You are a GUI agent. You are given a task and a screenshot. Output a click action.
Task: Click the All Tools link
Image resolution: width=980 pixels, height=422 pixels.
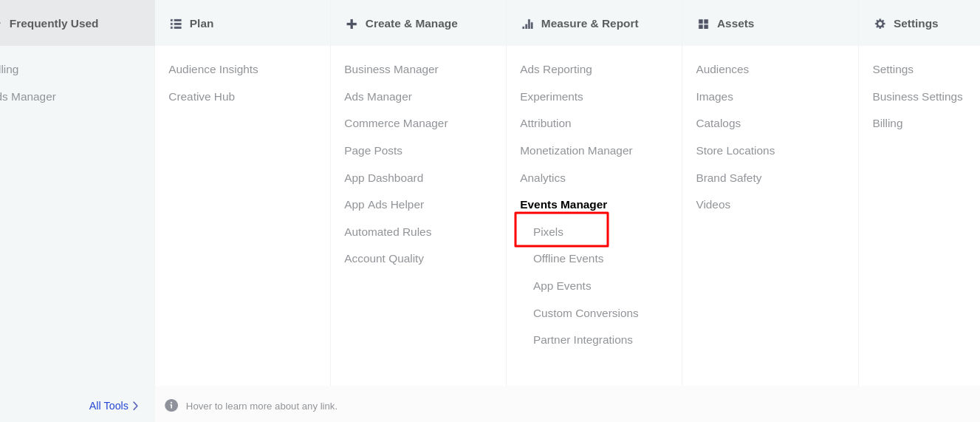coord(109,406)
